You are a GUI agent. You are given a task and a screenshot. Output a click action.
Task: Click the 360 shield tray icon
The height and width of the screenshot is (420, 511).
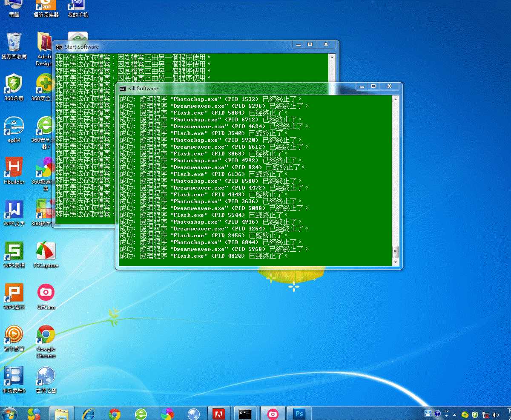[475, 414]
